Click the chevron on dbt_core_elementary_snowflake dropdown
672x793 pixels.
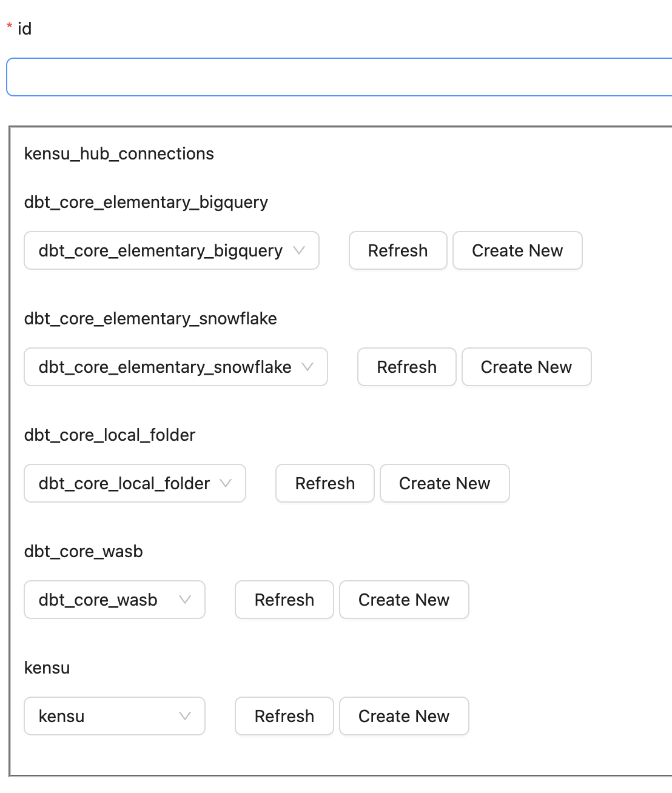(309, 367)
